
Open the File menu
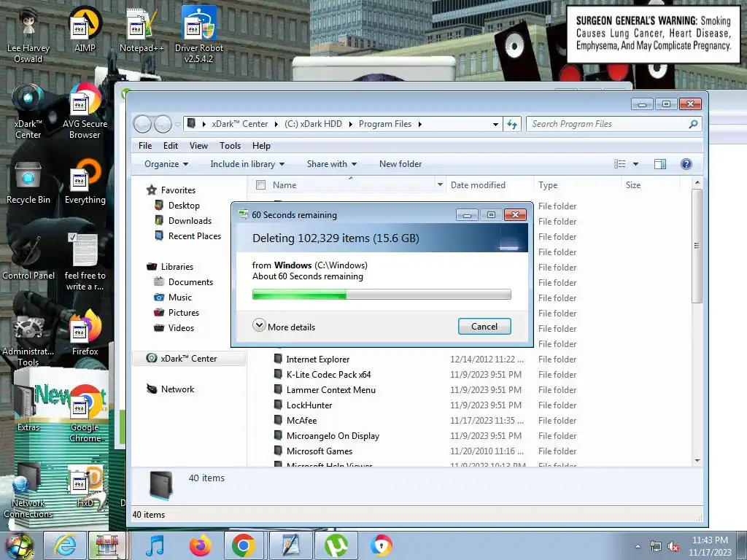[145, 146]
